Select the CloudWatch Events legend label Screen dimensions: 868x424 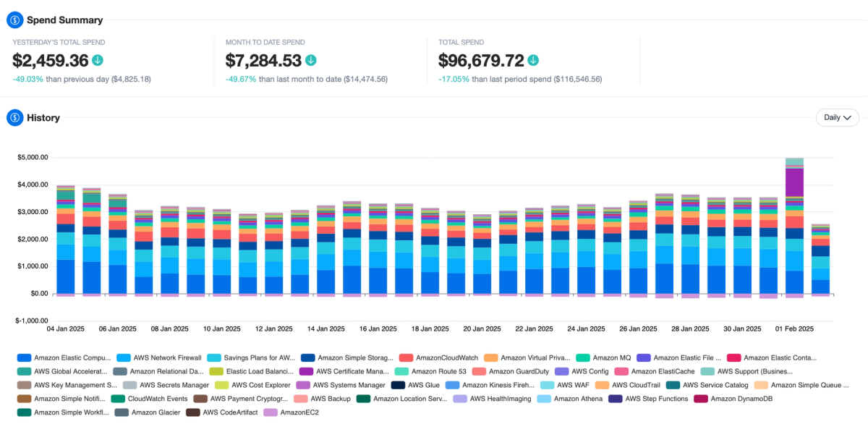tap(158, 399)
